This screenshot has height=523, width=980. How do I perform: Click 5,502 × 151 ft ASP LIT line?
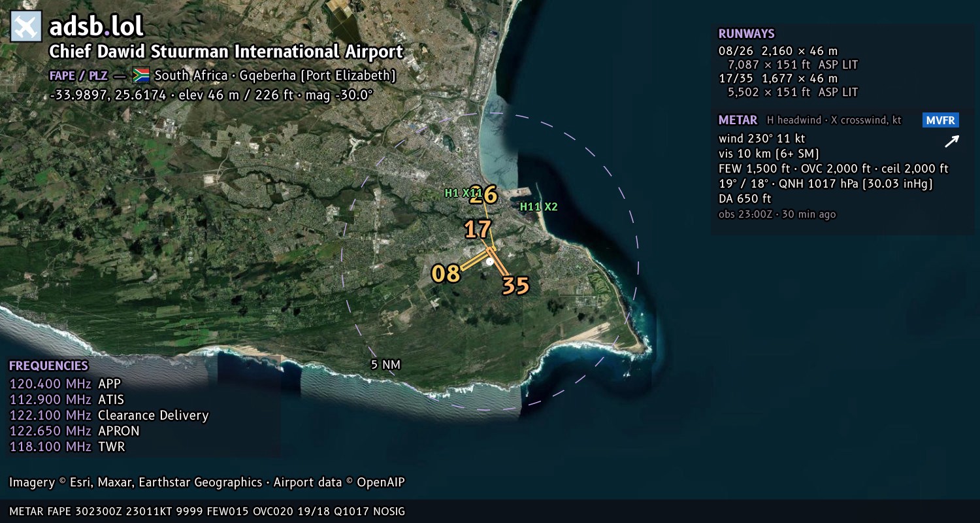pos(792,92)
